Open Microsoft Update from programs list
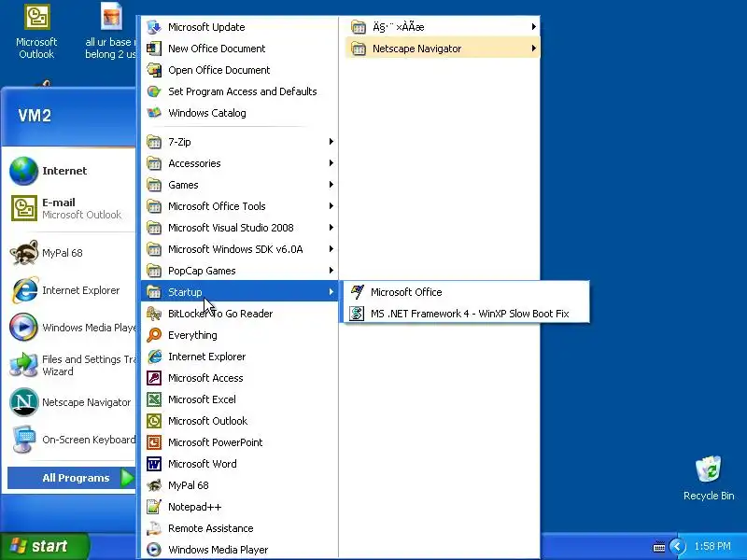 pyautogui.click(x=240, y=27)
